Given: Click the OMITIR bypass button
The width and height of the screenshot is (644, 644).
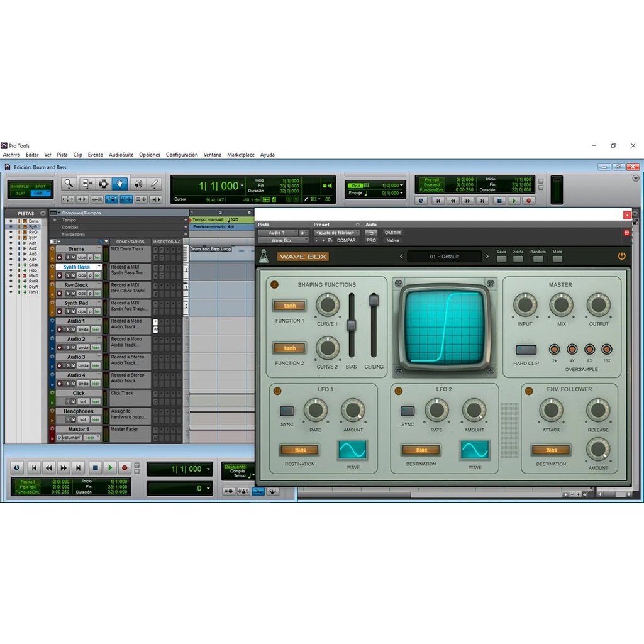Looking at the screenshot, I should 392,233.
